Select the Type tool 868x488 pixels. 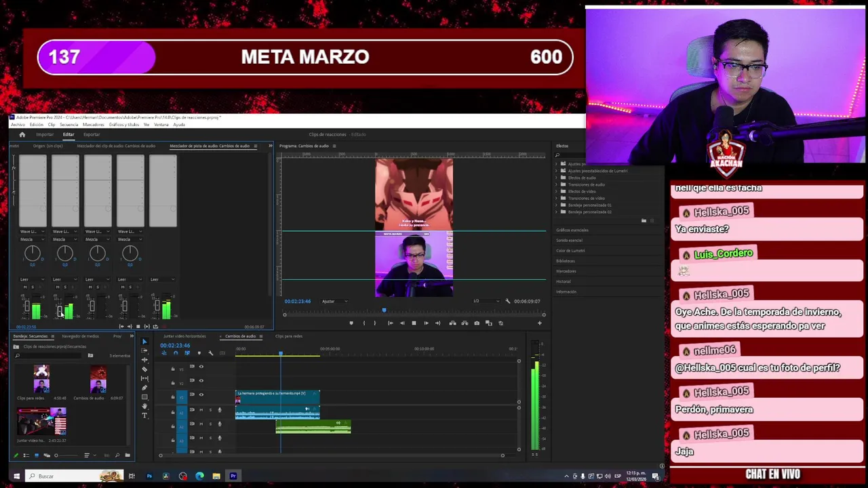[x=144, y=415]
